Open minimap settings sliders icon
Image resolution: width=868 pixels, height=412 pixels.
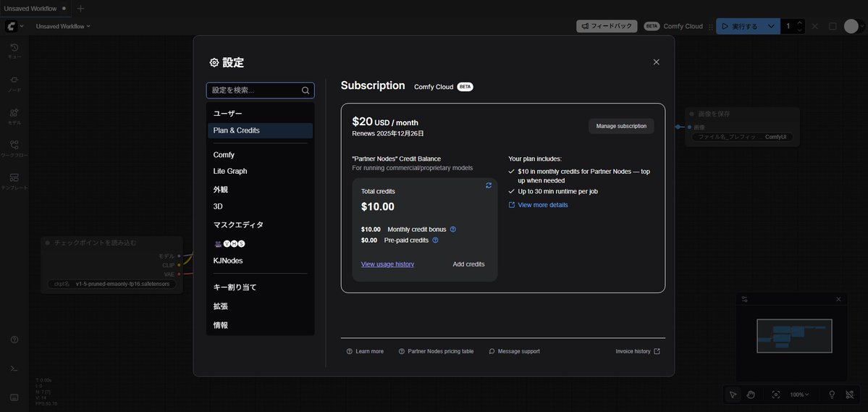pos(744,299)
